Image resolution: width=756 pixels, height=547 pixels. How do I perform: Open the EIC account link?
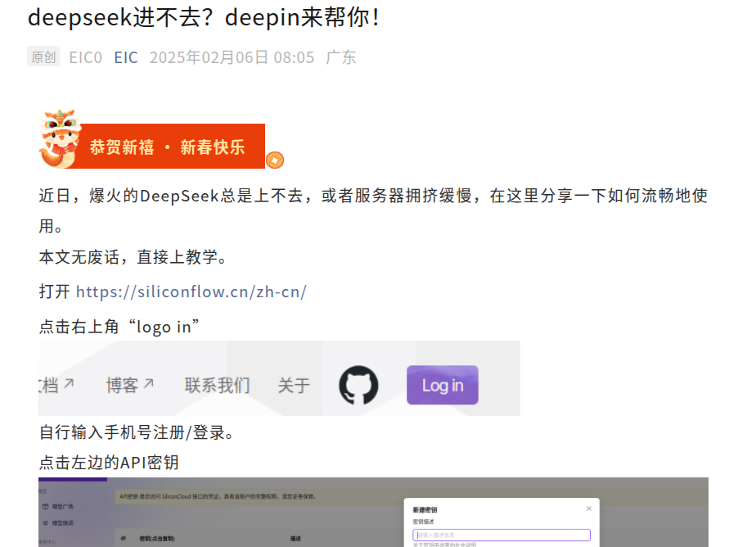coord(126,57)
